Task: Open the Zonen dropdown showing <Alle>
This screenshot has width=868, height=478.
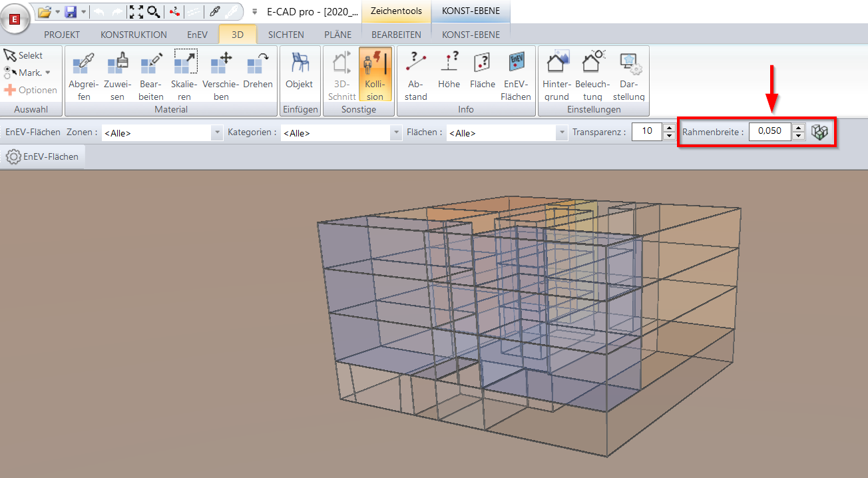Action: coord(216,132)
